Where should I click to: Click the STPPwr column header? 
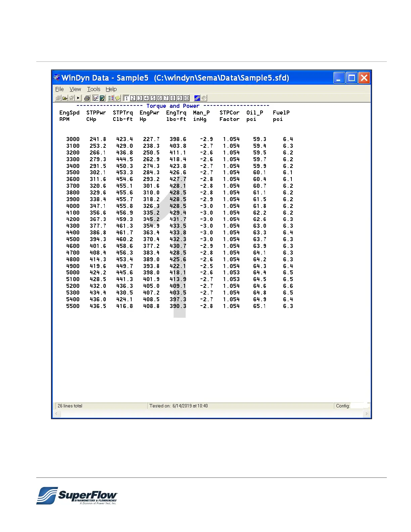point(96,113)
